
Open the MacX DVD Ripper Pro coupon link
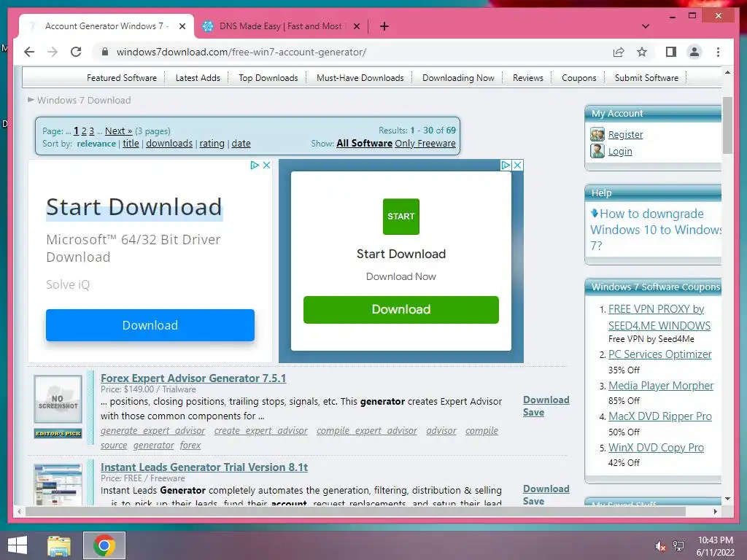[x=659, y=416]
